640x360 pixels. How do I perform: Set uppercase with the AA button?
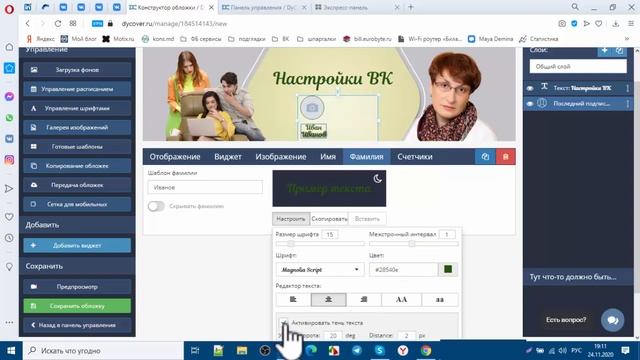point(401,300)
